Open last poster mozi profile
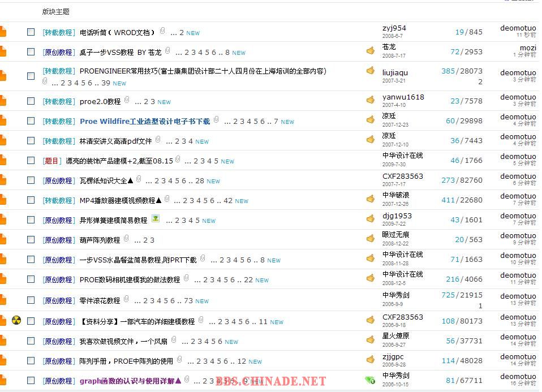 (x=528, y=48)
